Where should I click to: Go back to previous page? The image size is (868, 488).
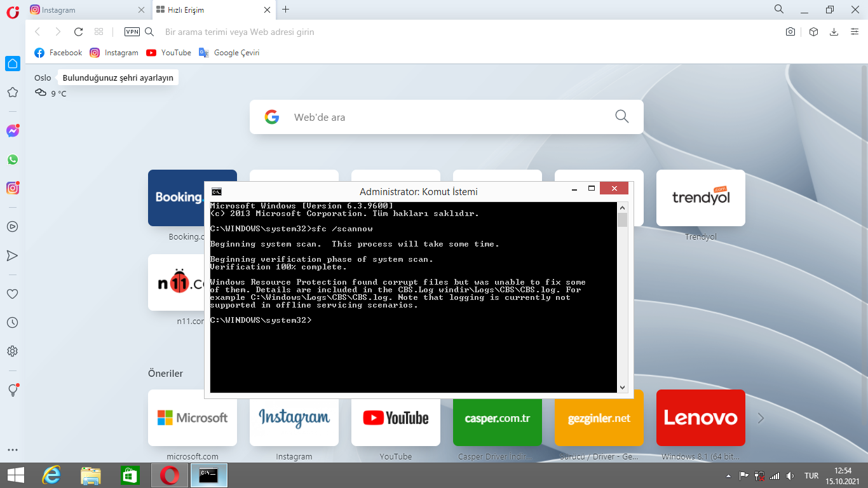point(37,32)
